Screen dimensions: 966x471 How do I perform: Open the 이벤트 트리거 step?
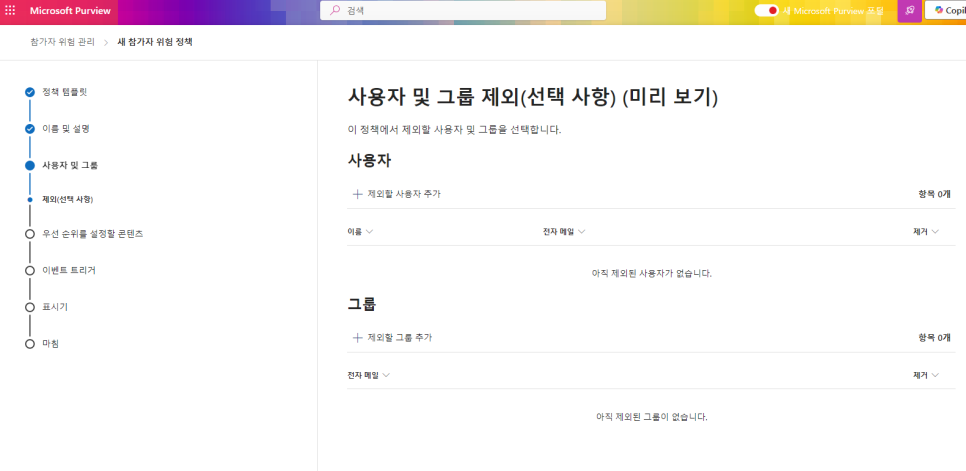68,270
